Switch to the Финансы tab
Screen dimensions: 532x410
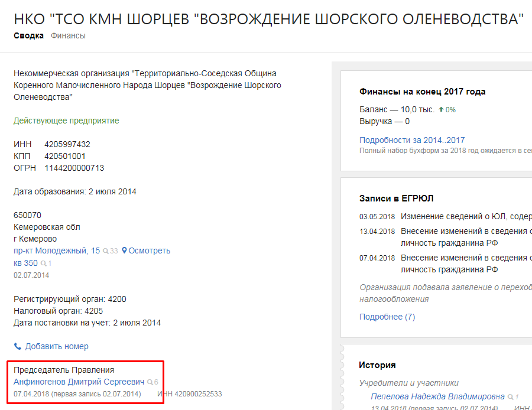68,35
